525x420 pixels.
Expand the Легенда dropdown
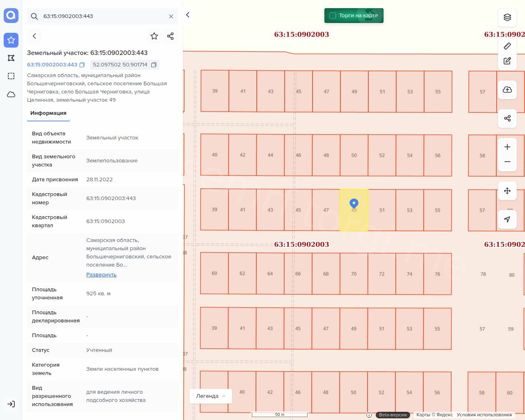tap(211, 396)
